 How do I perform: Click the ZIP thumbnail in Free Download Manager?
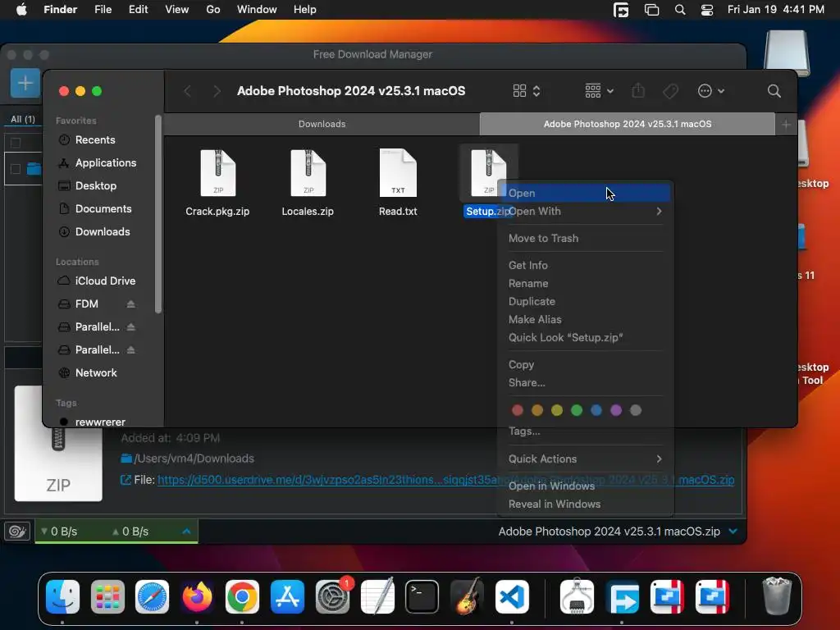58,465
